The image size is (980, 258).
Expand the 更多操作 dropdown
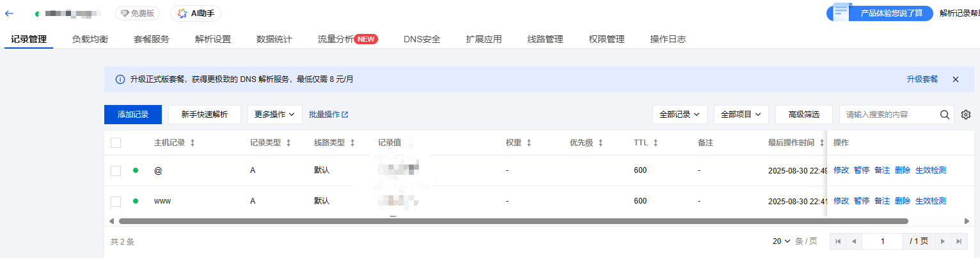click(x=274, y=115)
